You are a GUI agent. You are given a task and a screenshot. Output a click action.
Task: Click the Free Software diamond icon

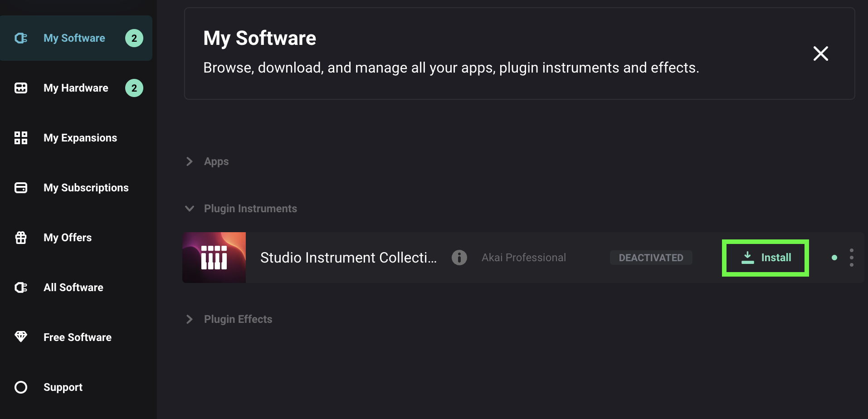pyautogui.click(x=21, y=336)
